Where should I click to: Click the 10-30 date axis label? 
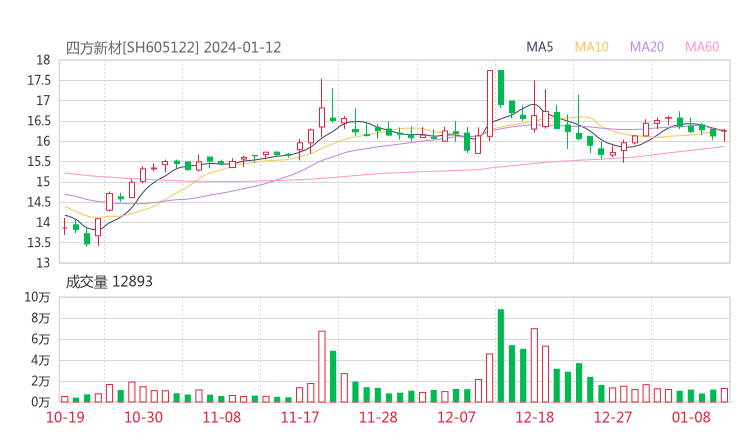pos(143,417)
